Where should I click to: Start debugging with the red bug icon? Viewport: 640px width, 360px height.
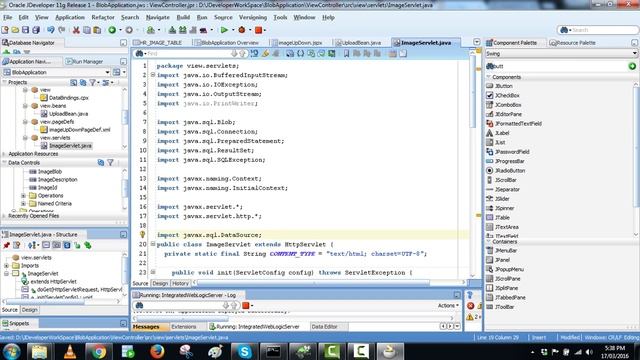coord(242,30)
